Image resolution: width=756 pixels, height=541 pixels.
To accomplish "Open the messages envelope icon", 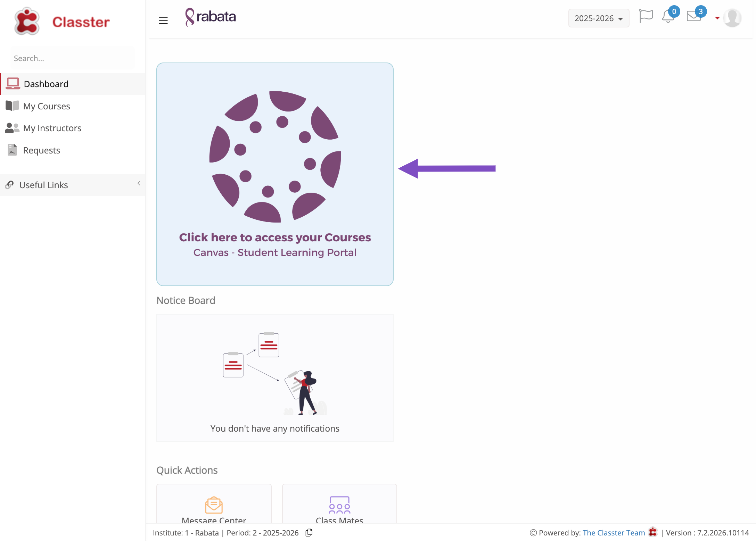I will click(x=693, y=16).
